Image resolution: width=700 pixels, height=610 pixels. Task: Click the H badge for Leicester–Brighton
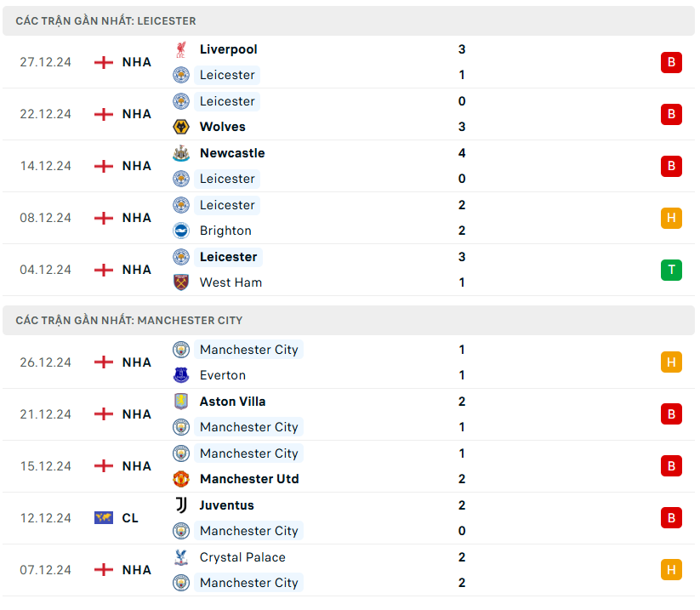[x=671, y=218]
